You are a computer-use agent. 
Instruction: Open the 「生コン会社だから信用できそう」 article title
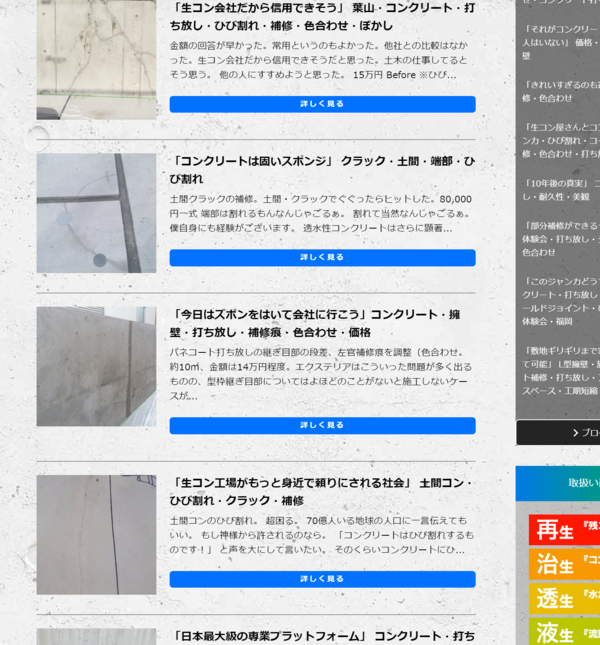pyautogui.click(x=322, y=17)
